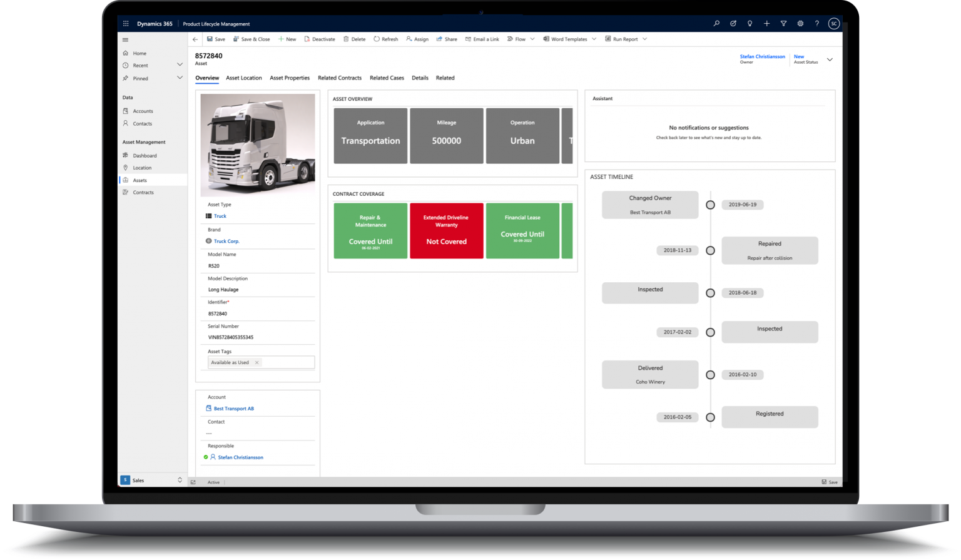Screen dimensions: 961x560
Task: Deactivate the asset record
Action: [x=320, y=39]
